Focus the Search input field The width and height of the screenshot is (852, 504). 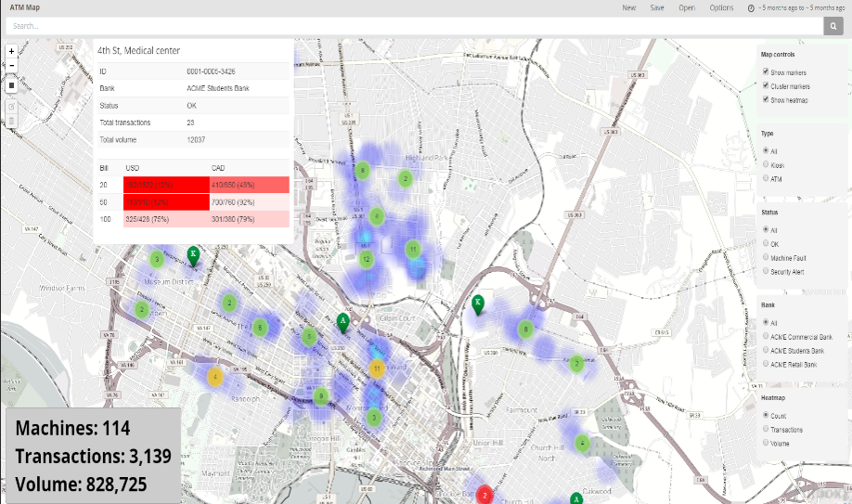415,26
